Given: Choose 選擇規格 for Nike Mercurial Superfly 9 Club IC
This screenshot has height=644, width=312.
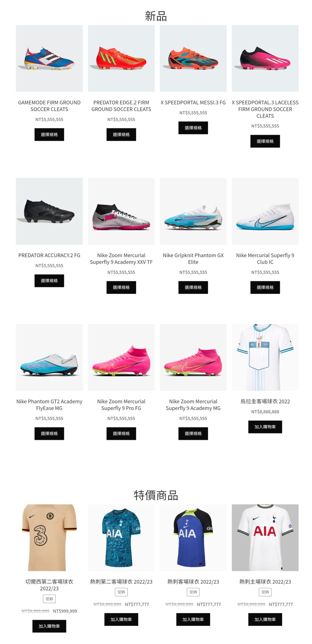Looking at the screenshot, I should [265, 287].
